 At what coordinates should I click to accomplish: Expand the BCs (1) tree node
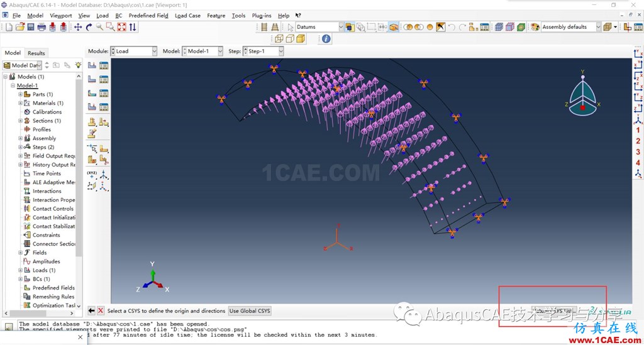[x=20, y=279]
